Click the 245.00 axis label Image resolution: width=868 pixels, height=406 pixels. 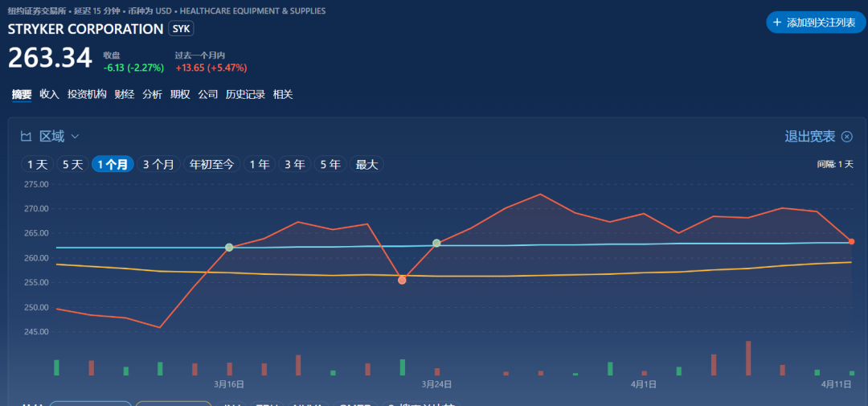(x=36, y=332)
